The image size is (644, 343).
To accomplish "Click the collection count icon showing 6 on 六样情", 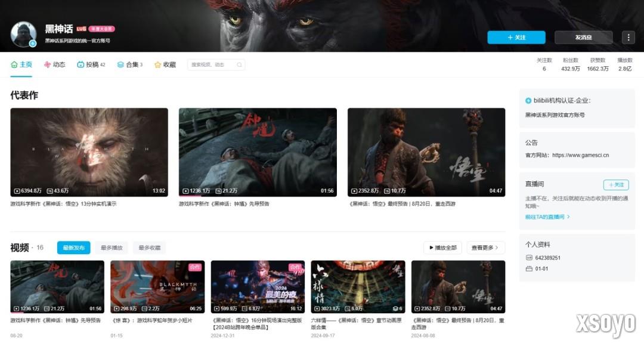I will click(x=395, y=308).
